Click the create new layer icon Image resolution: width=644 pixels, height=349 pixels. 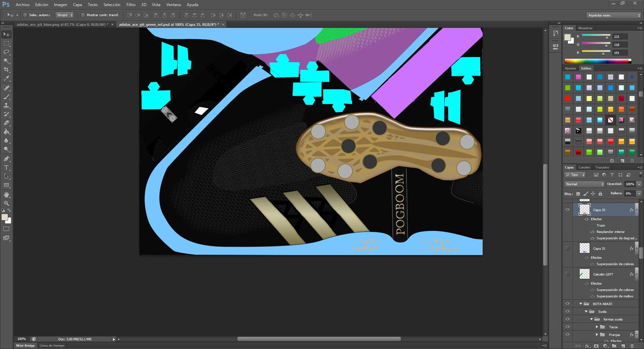624,345
